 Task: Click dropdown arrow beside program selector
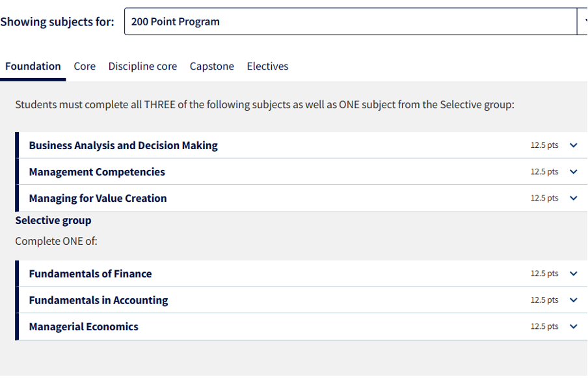click(582, 21)
